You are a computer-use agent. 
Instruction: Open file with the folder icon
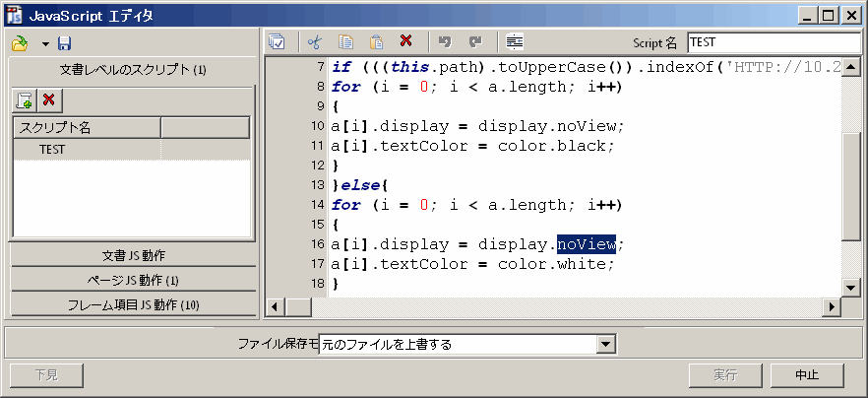tap(20, 43)
